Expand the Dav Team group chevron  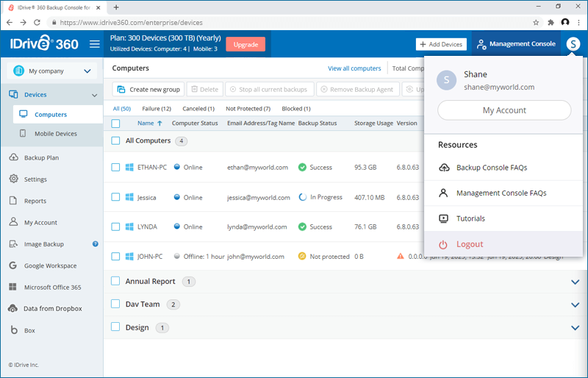[575, 304]
